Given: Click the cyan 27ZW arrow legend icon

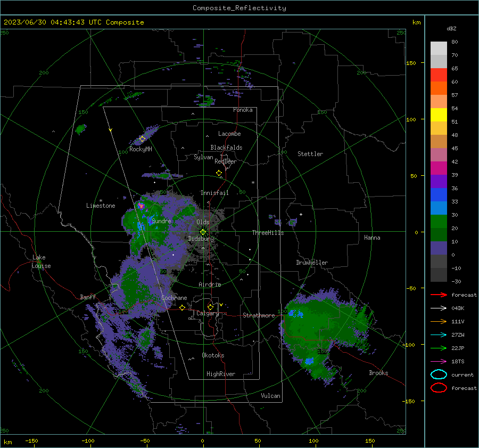Looking at the screenshot, I should [439, 335].
